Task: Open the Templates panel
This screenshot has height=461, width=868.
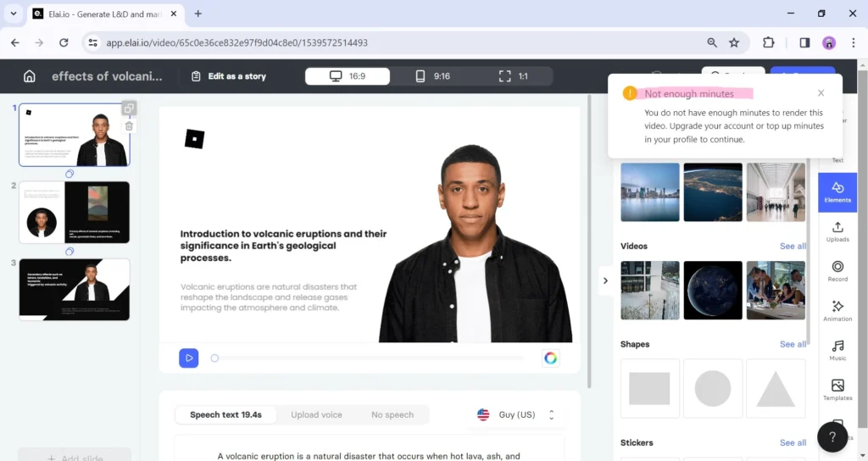Action: (837, 390)
